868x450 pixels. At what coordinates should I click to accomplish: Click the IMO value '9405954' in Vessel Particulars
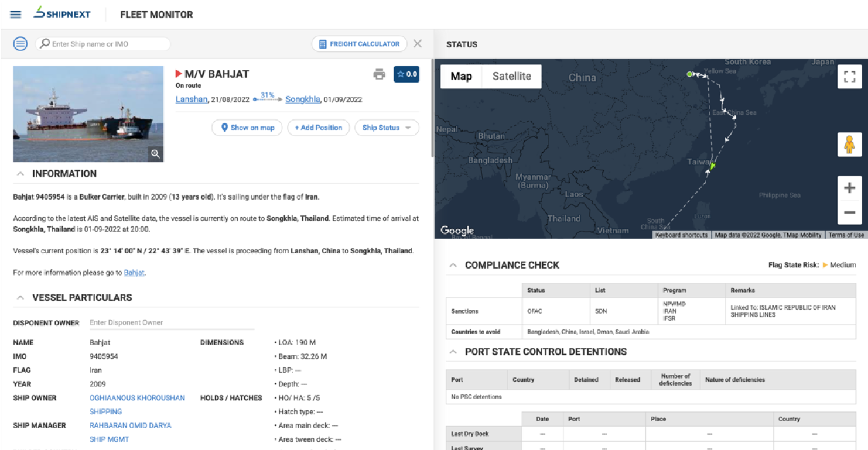(104, 356)
